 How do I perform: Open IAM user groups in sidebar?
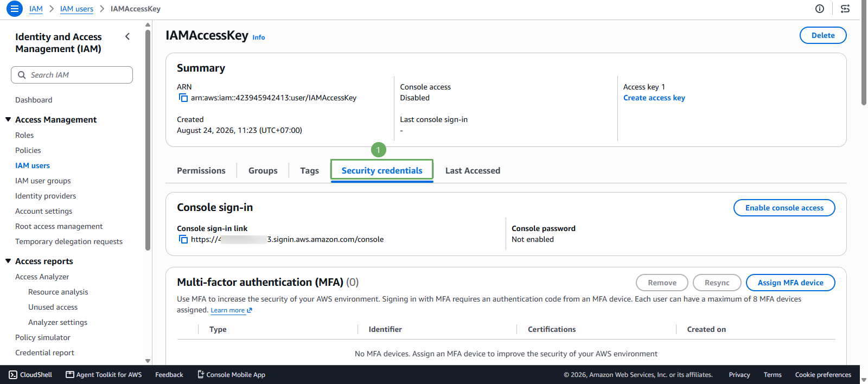tap(43, 181)
